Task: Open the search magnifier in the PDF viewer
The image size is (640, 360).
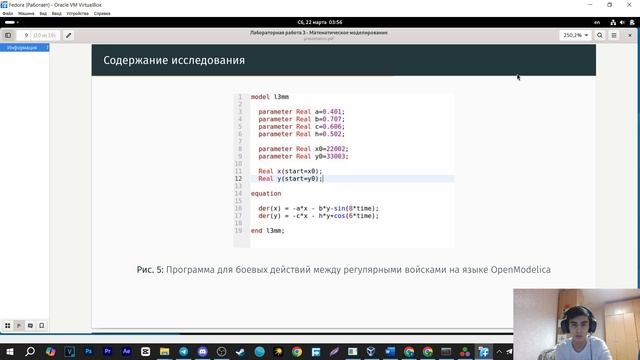Action: click(x=600, y=36)
